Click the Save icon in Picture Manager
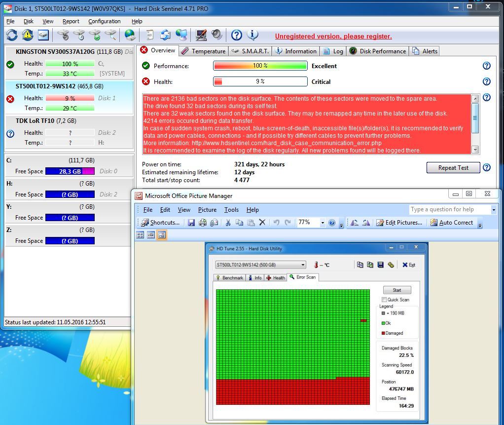 click(191, 223)
